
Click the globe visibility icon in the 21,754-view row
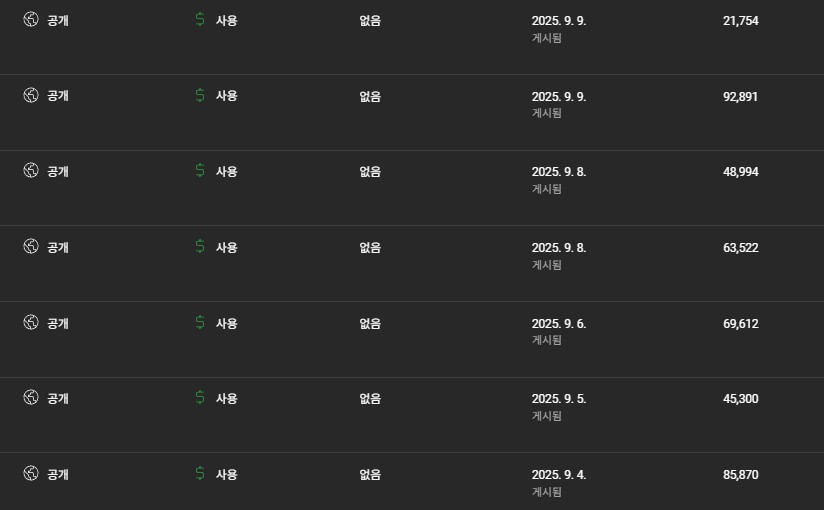coord(31,20)
